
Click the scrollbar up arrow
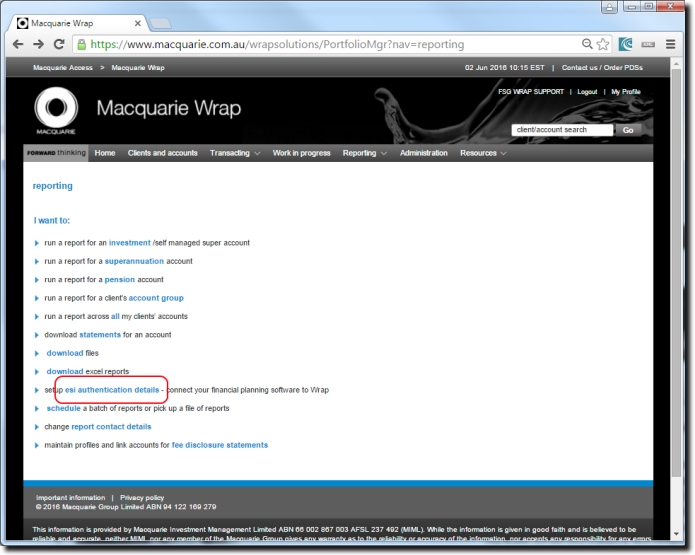tap(676, 64)
